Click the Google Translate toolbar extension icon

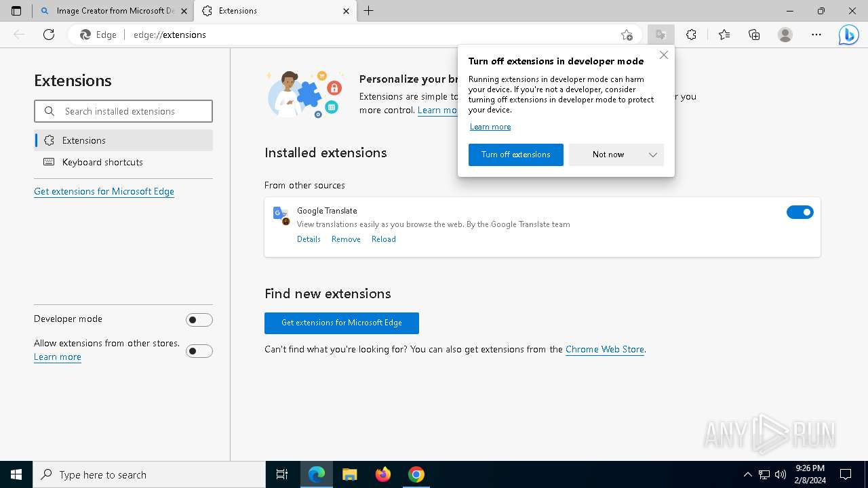tap(660, 35)
